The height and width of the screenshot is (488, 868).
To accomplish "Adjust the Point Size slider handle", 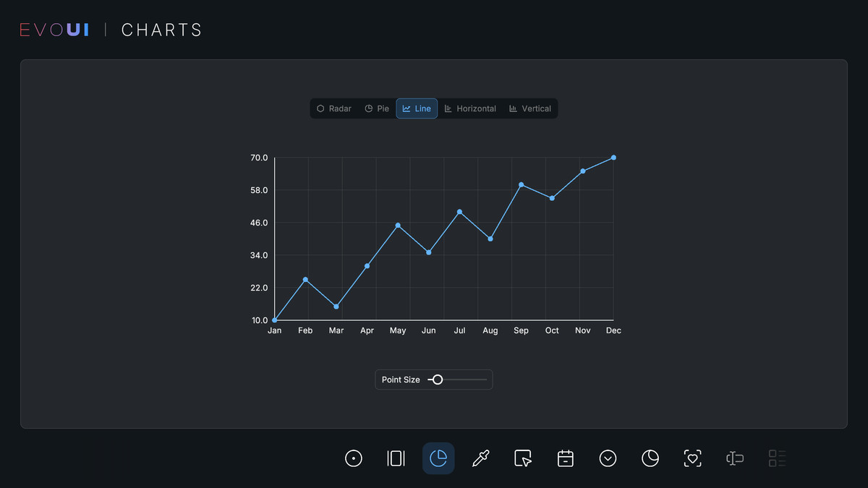I will click(x=436, y=379).
